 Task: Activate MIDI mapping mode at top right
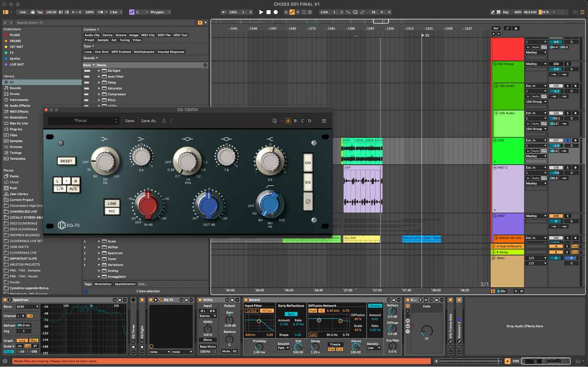click(518, 12)
